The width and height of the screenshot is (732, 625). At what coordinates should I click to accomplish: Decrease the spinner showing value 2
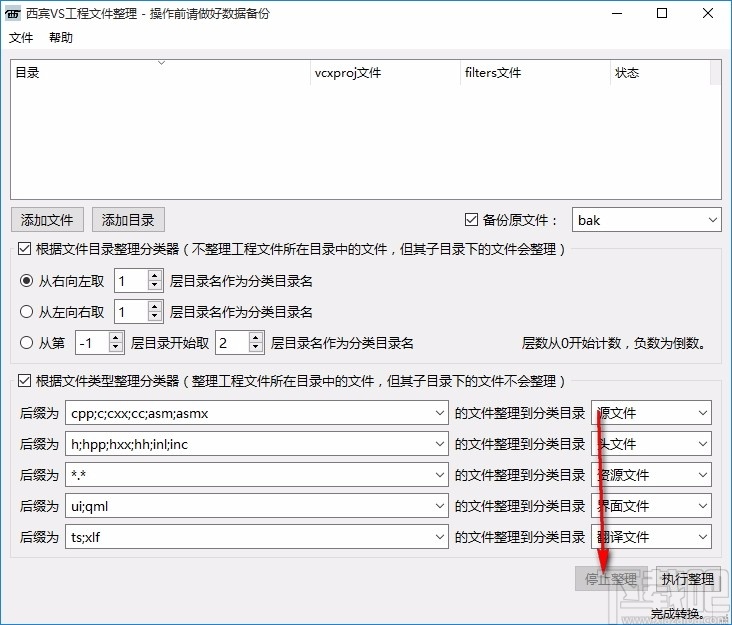tap(255, 348)
